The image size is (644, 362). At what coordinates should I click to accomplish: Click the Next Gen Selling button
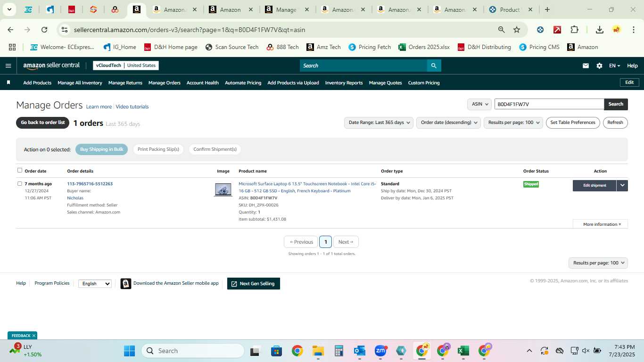pyautogui.click(x=254, y=283)
